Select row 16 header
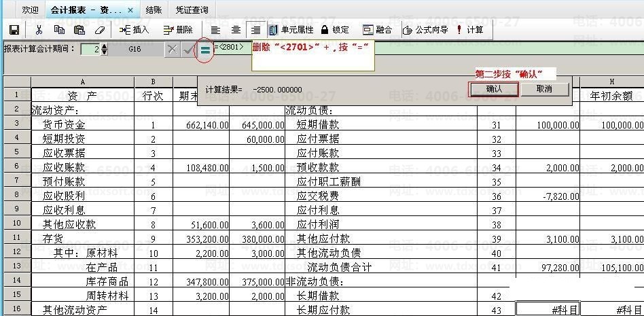644x316 pixels. click(17, 309)
